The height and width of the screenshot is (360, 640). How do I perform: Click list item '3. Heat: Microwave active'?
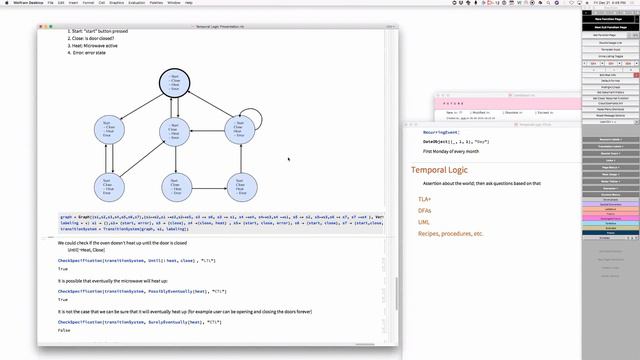92,46
